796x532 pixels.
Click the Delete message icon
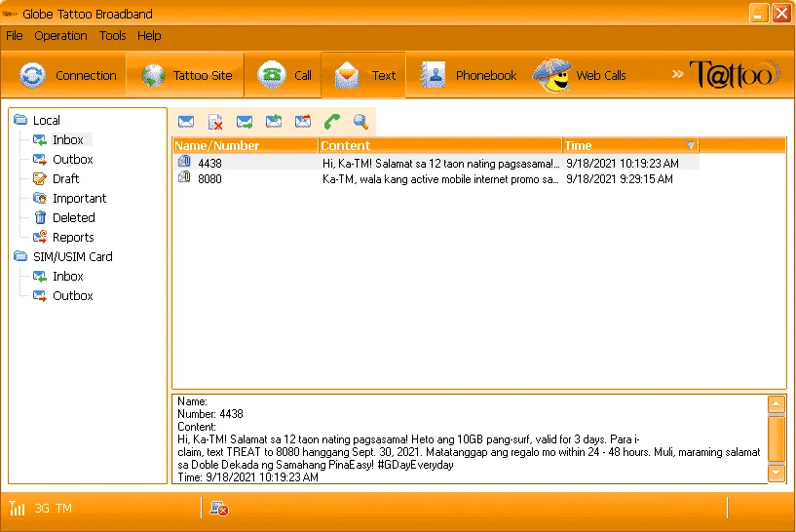click(215, 122)
